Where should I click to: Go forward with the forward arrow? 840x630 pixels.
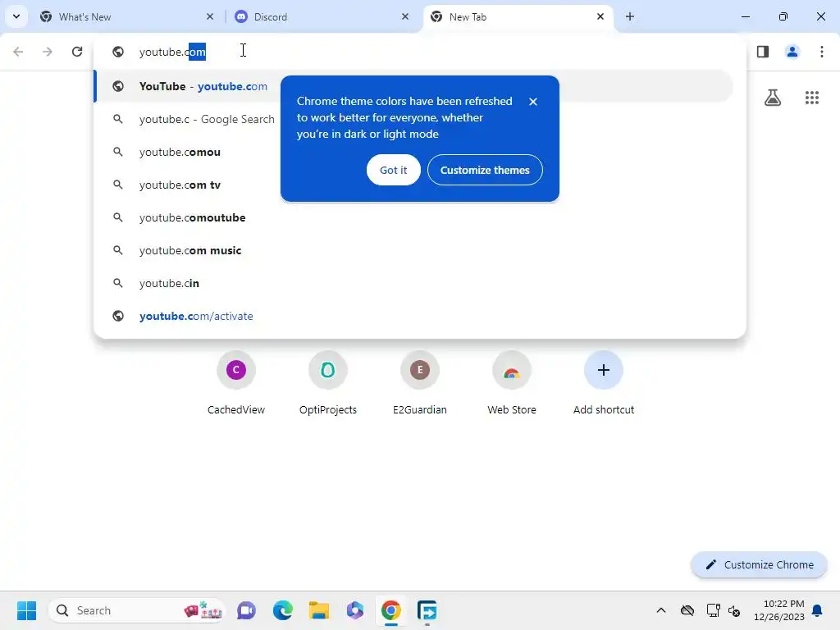pos(47,52)
